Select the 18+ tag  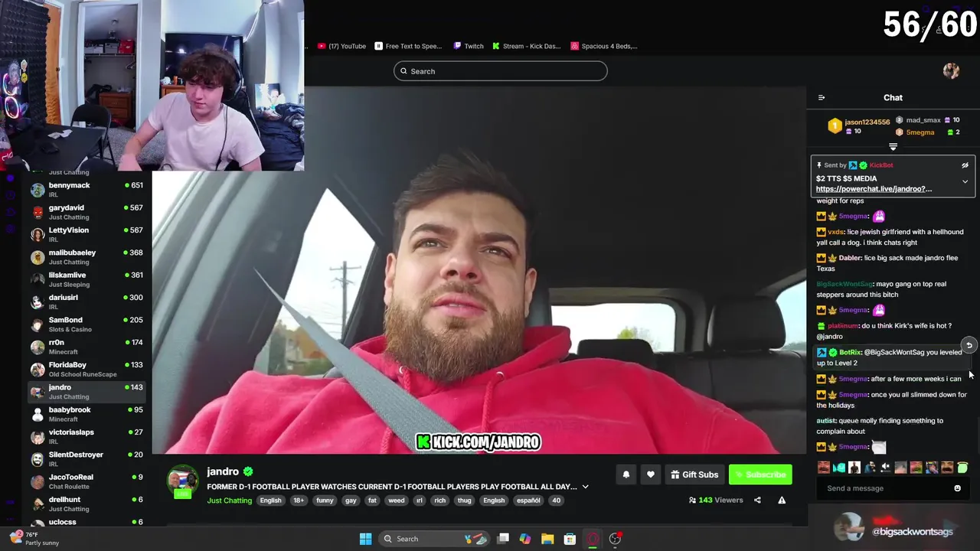tap(298, 500)
